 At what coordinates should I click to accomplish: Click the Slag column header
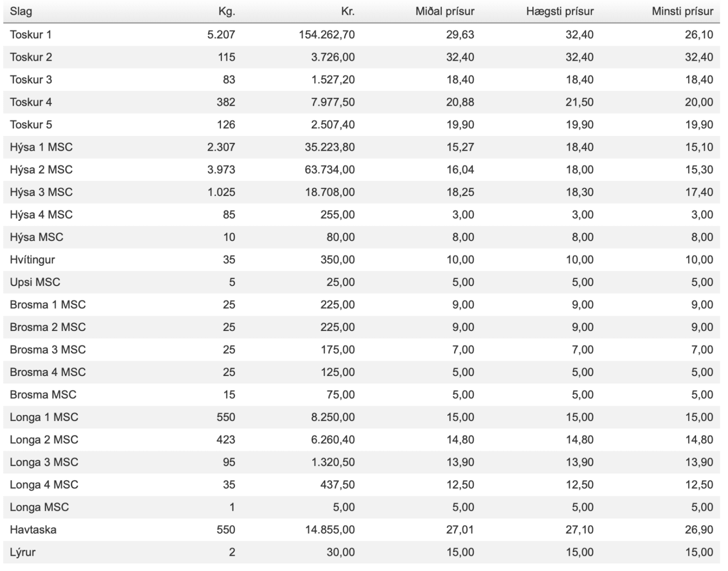click(21, 11)
